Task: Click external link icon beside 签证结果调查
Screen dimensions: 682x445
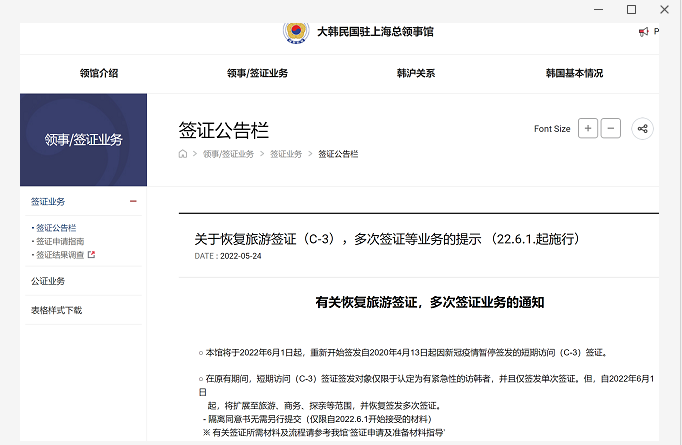Action: point(91,255)
